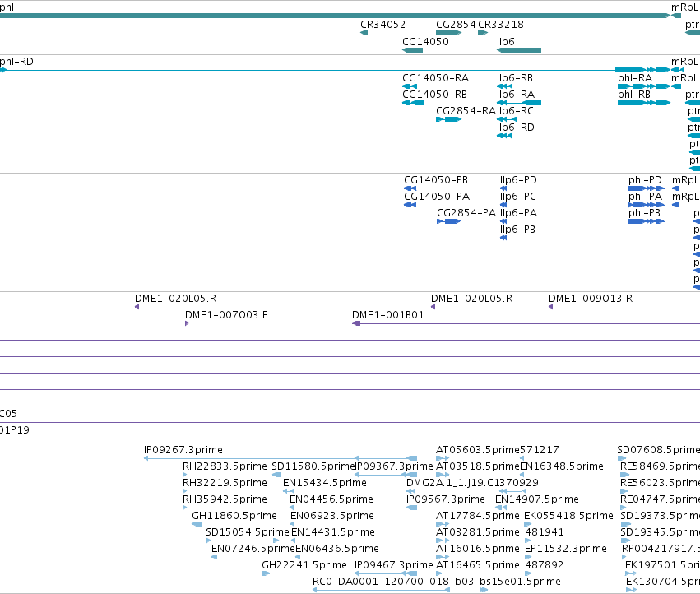
Task: Open the phl-RD transcript
Action: 335,70
